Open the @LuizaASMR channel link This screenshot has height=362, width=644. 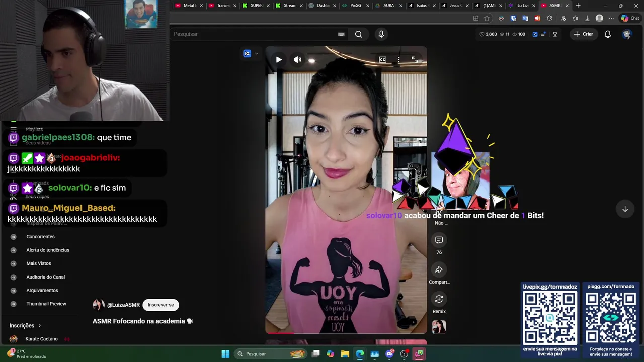click(123, 305)
